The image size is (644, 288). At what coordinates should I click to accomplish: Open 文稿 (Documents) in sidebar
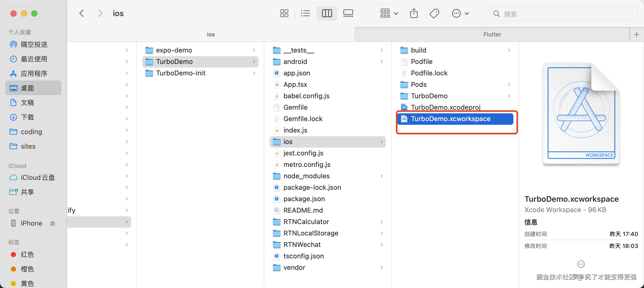33,103
